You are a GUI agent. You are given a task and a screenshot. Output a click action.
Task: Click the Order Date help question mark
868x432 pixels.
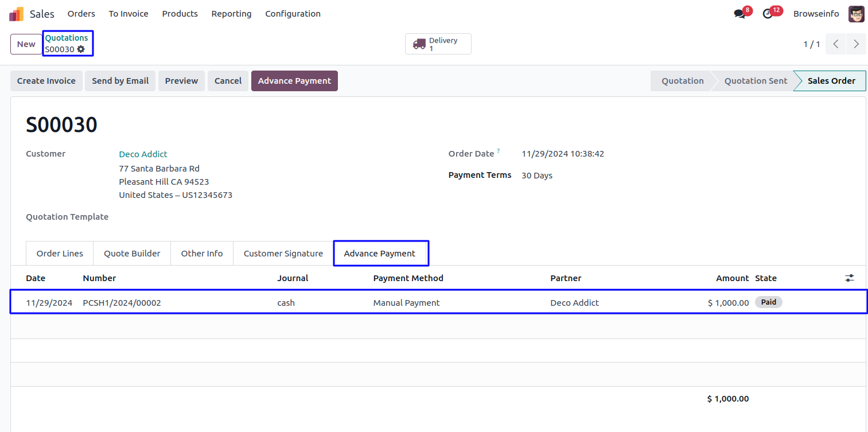[x=498, y=151]
